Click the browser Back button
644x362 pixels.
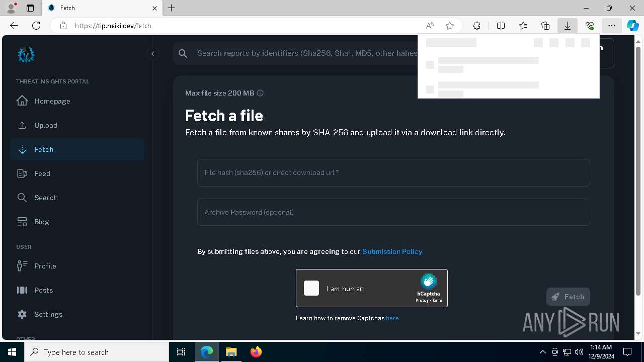point(14,26)
